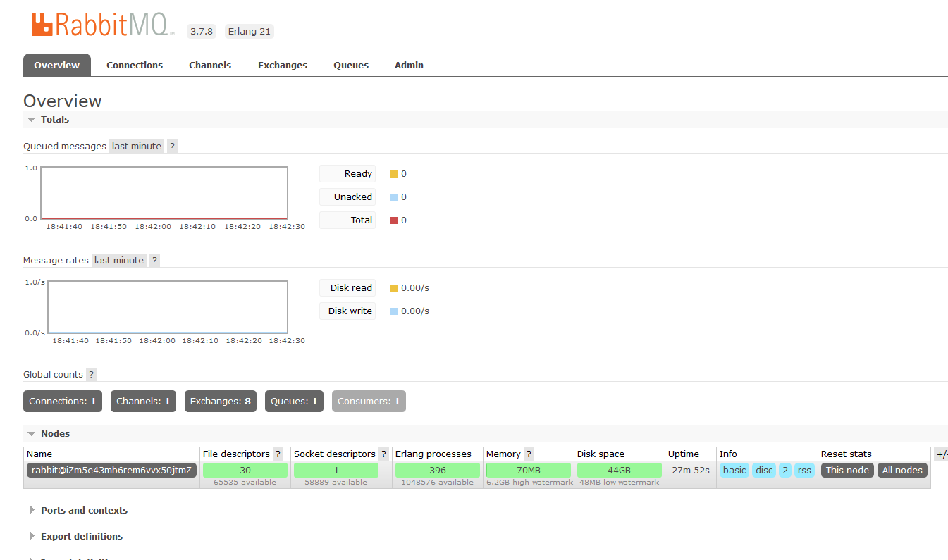Open the Exchanges tab
The height and width of the screenshot is (560, 948).
(x=283, y=65)
